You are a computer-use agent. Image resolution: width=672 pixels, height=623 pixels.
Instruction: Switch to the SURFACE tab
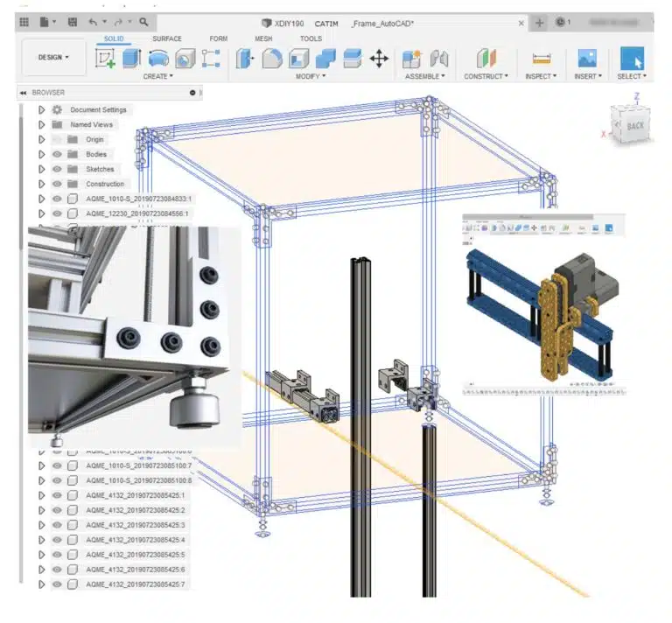[x=167, y=38]
